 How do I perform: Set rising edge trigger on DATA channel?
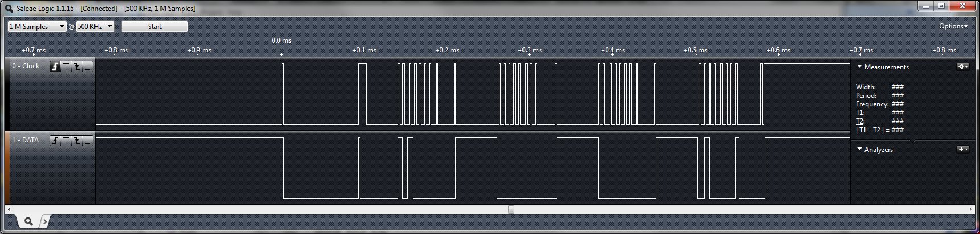coord(55,141)
